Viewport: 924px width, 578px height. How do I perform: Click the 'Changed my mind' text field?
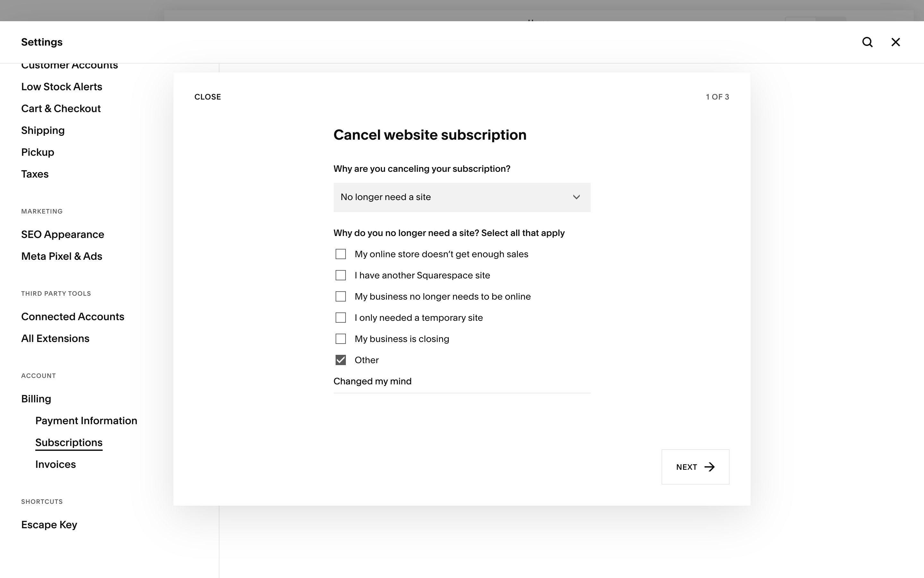(x=462, y=381)
